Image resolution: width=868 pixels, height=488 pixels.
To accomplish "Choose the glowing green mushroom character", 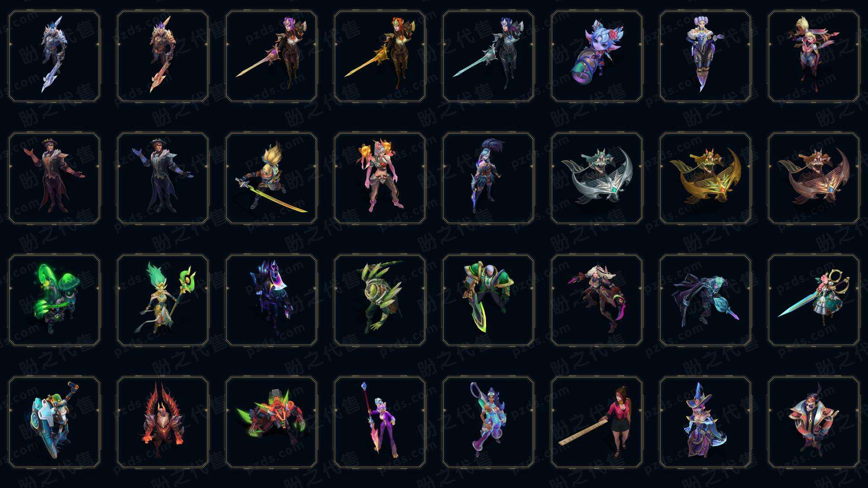I will (x=54, y=300).
